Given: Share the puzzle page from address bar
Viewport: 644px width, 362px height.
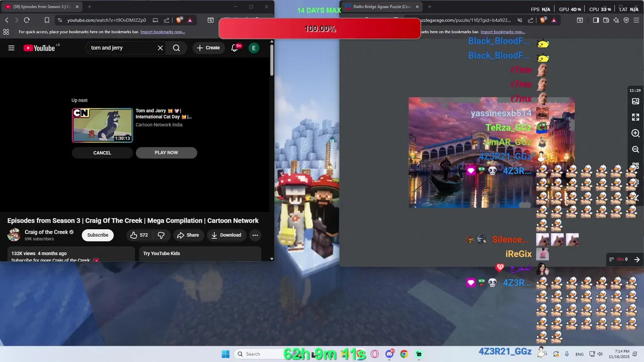Looking at the screenshot, I should coord(530,20).
